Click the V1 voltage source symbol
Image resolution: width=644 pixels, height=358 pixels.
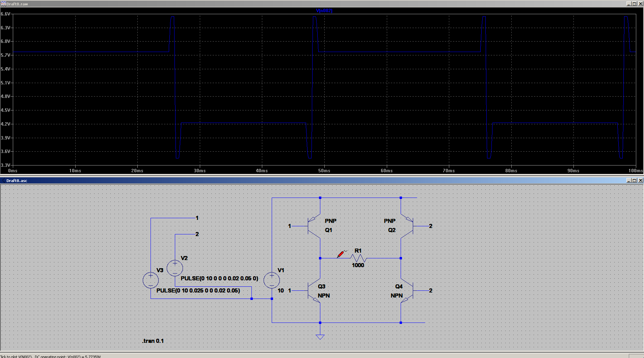click(272, 280)
